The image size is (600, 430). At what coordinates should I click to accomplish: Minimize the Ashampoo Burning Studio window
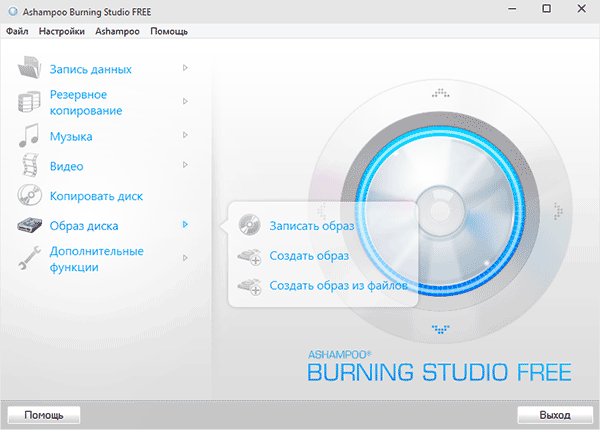(512, 9)
